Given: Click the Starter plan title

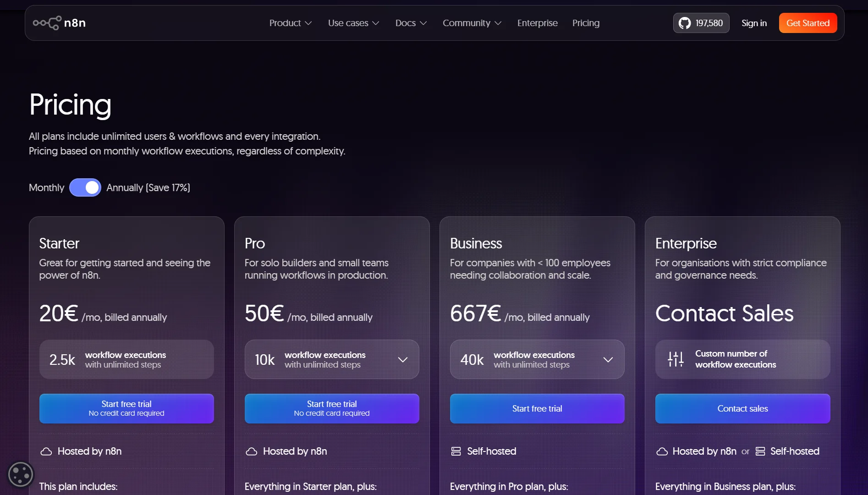Looking at the screenshot, I should pos(59,243).
